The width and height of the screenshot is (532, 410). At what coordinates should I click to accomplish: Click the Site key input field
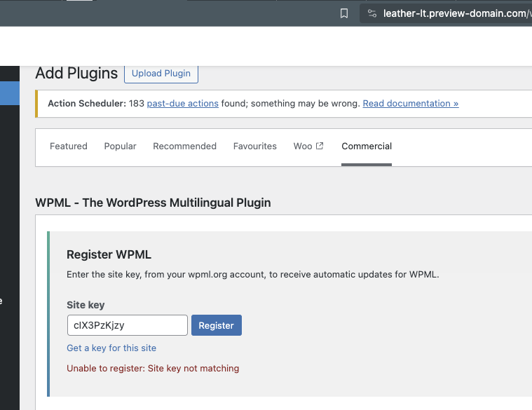tap(128, 325)
